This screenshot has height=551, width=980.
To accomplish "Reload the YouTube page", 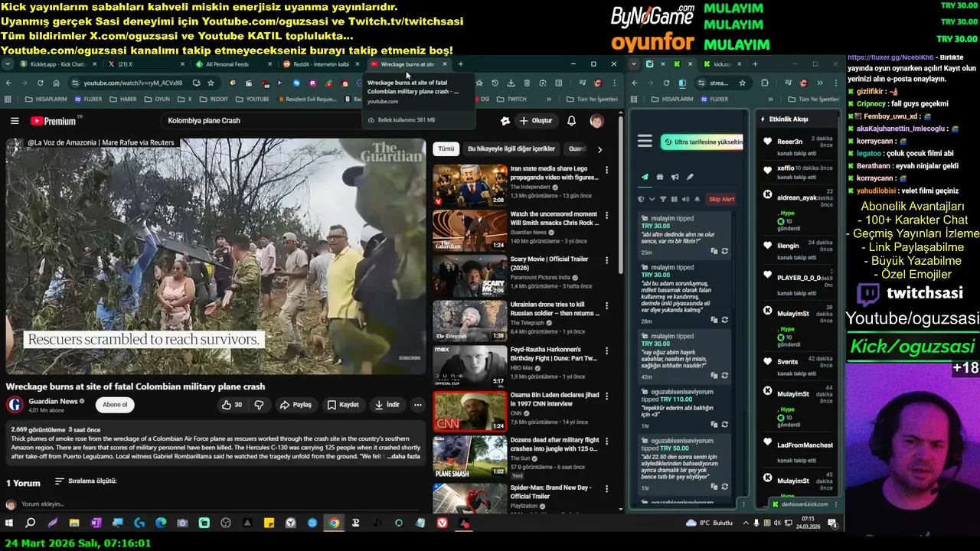I will (x=40, y=83).
